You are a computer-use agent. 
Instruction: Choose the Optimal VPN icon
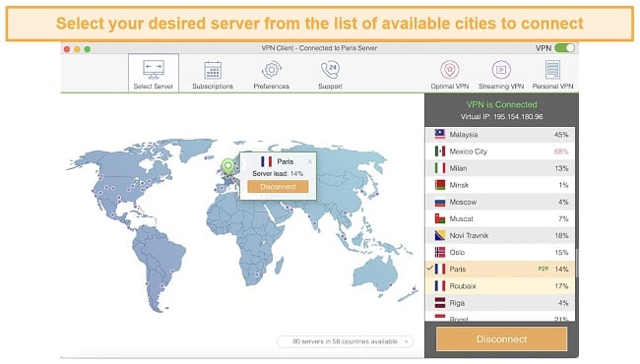click(x=449, y=70)
